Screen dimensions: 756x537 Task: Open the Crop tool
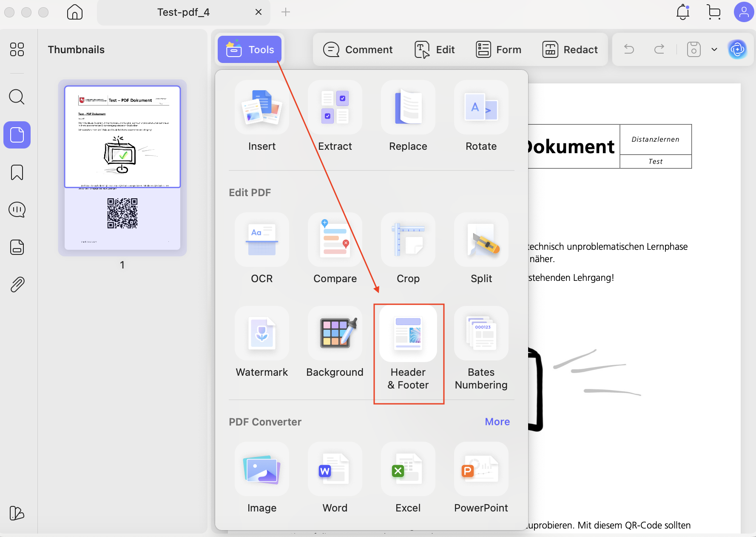click(408, 250)
